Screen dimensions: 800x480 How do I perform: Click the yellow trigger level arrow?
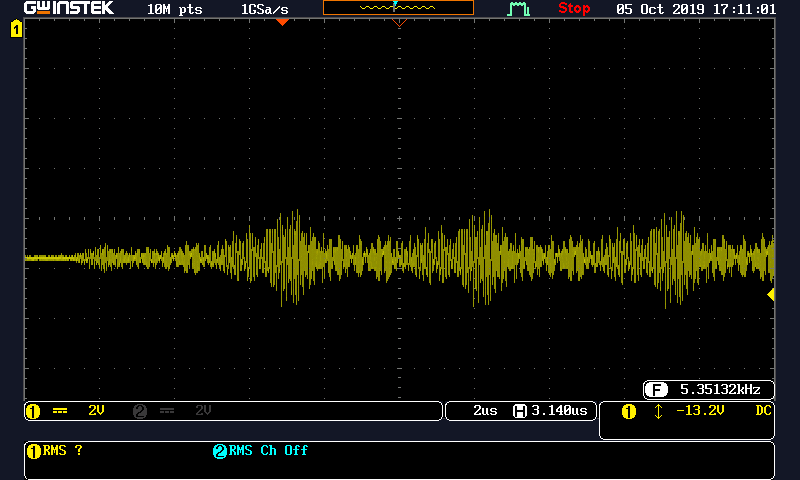pyautogui.click(x=770, y=294)
